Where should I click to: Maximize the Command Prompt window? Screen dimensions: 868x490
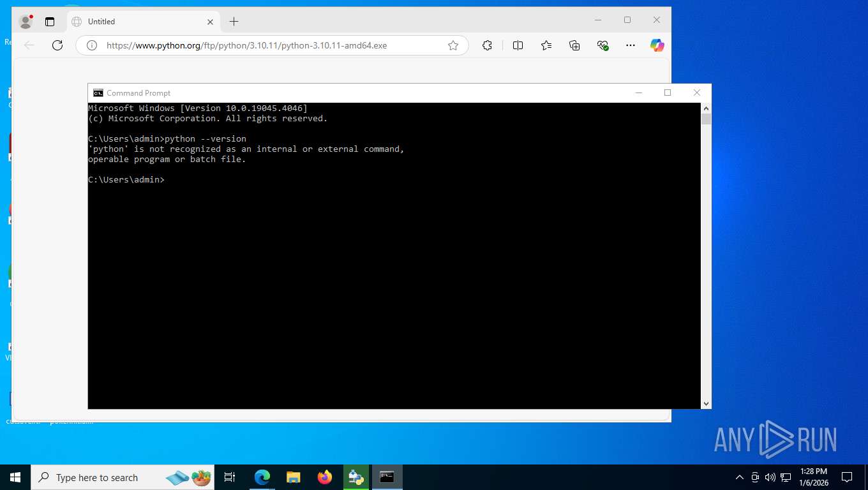(668, 93)
